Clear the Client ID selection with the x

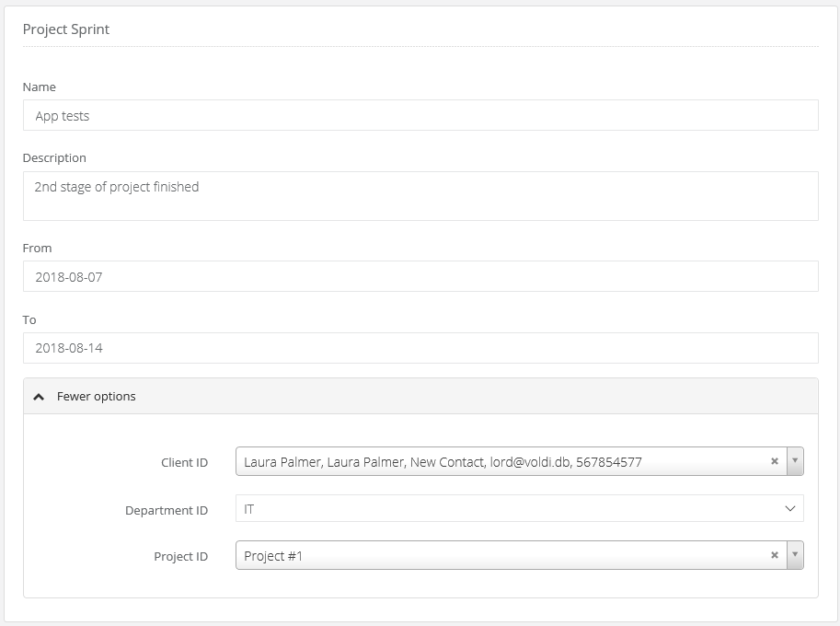(x=775, y=462)
